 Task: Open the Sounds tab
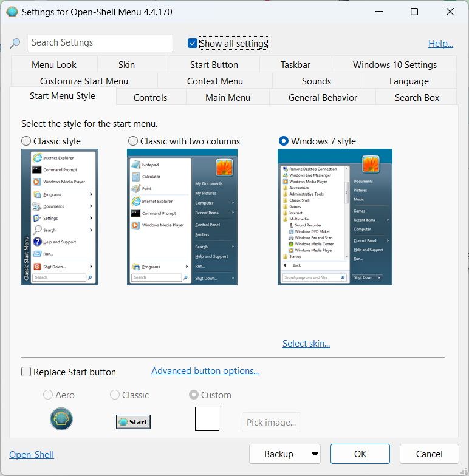(316, 81)
